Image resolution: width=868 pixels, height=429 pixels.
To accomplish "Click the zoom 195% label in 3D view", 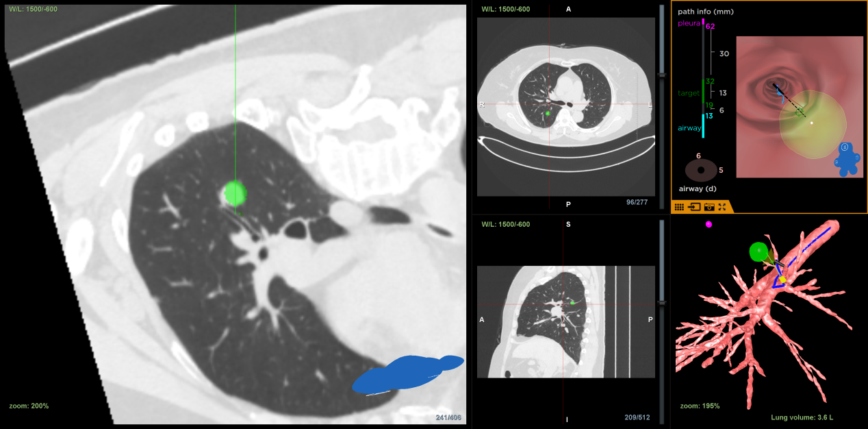I will 700,406.
